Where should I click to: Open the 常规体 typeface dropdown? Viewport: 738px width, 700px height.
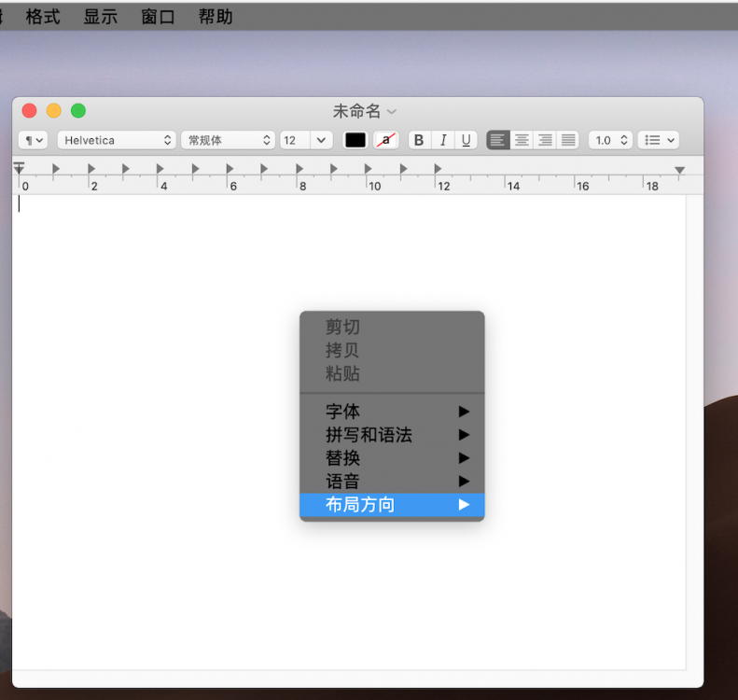tap(228, 140)
